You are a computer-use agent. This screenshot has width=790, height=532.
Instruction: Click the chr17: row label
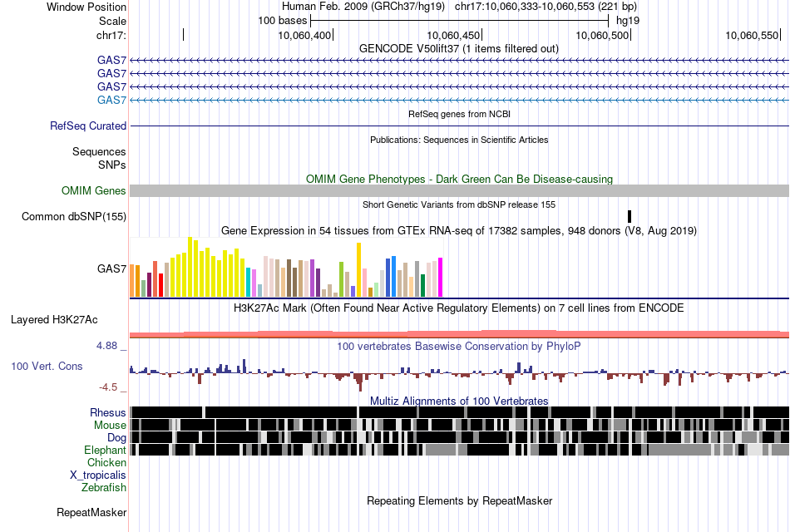tap(111, 35)
